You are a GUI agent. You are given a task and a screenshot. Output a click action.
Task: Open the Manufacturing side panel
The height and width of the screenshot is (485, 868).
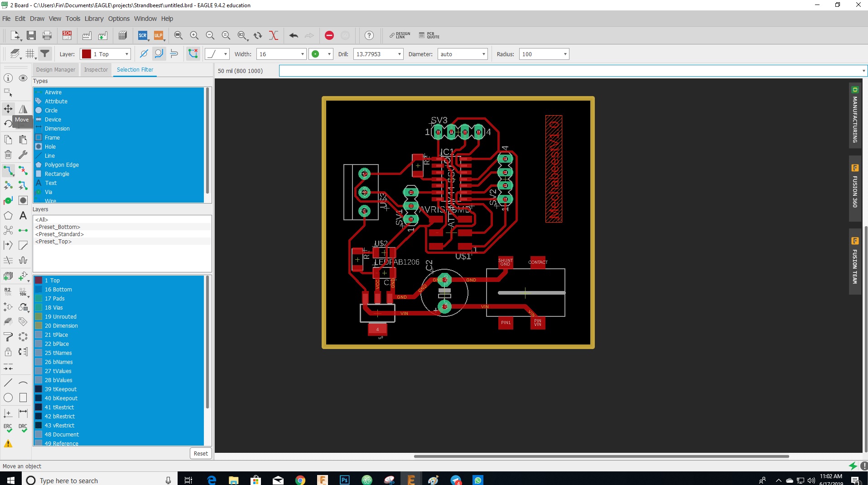pyautogui.click(x=855, y=116)
